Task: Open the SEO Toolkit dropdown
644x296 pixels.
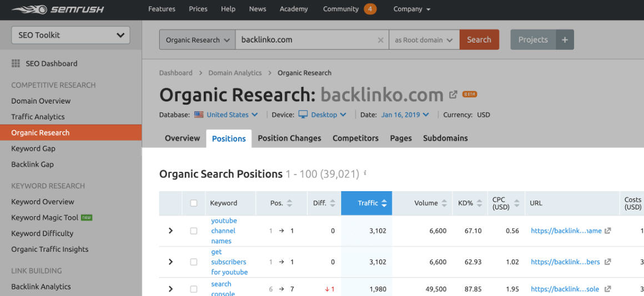Action: pos(71,35)
